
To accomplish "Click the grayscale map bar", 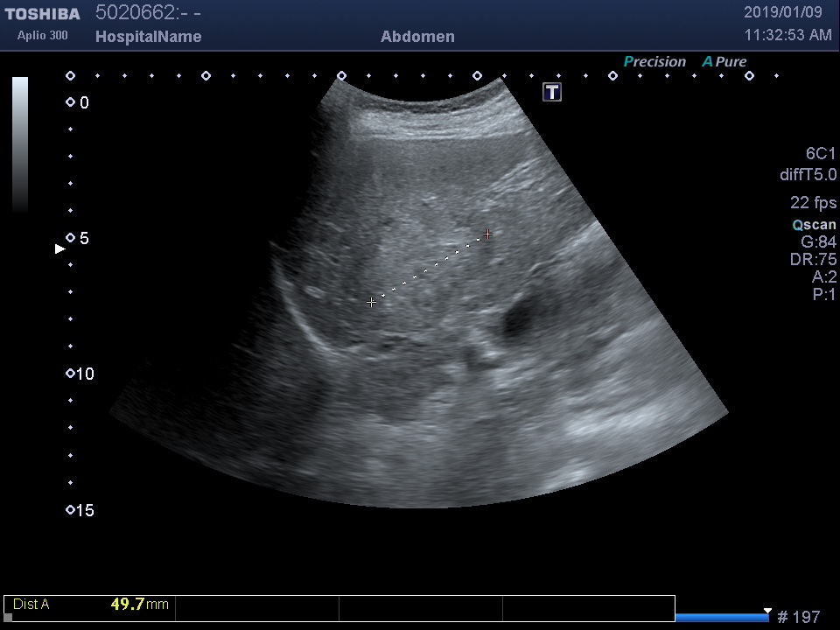I will click(x=20, y=144).
